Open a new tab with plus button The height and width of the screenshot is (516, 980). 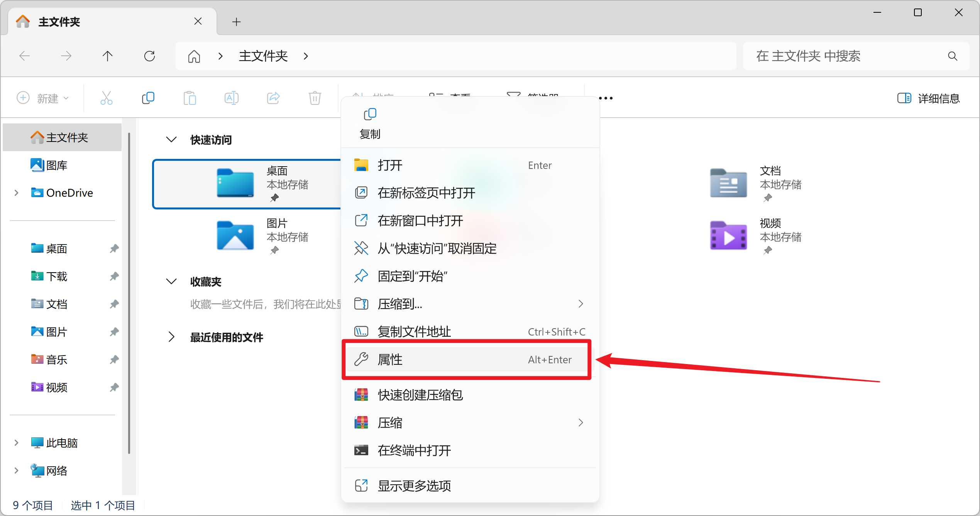[x=236, y=22]
